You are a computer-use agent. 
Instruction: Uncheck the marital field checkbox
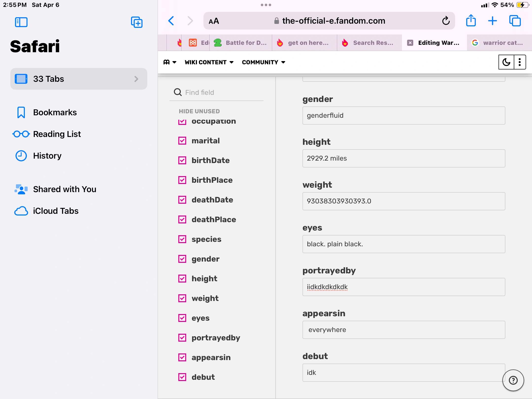(182, 141)
